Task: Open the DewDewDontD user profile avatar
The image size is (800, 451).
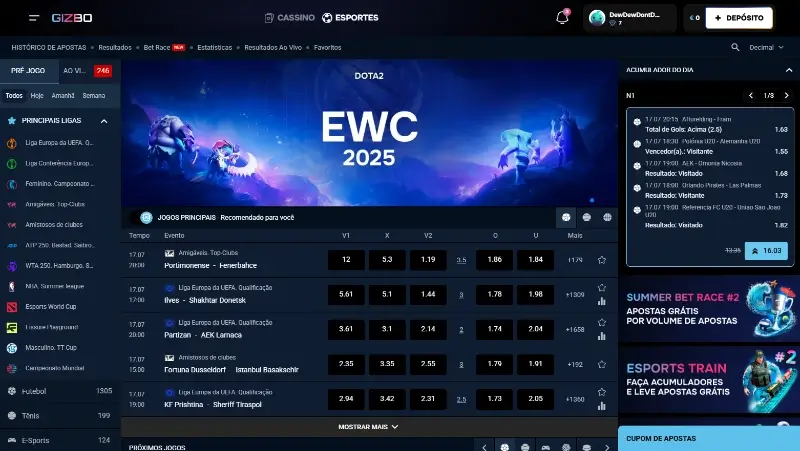Action: [x=596, y=18]
